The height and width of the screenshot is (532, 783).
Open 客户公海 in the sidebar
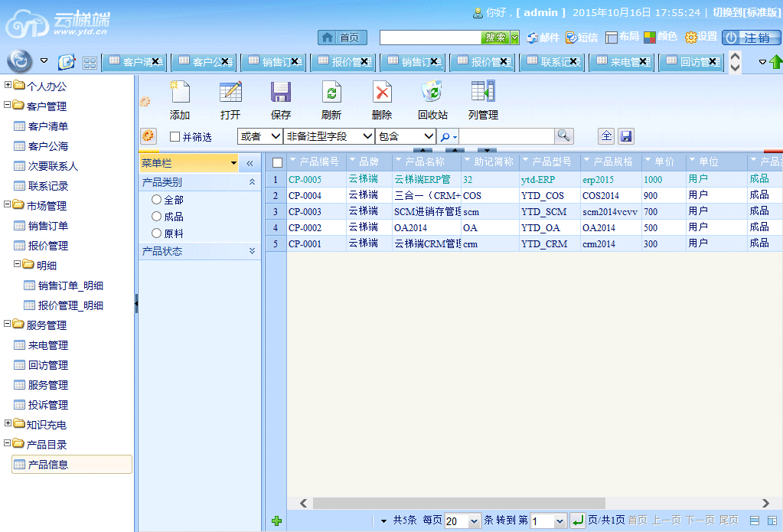coord(47,146)
